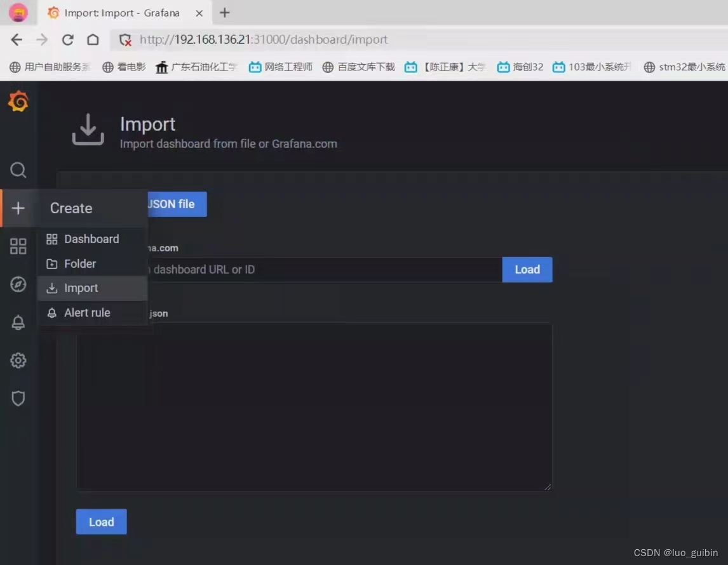Screen dimensions: 728x565
Task: Open the 用户自助服务系 bookmark
Action: tap(50, 67)
